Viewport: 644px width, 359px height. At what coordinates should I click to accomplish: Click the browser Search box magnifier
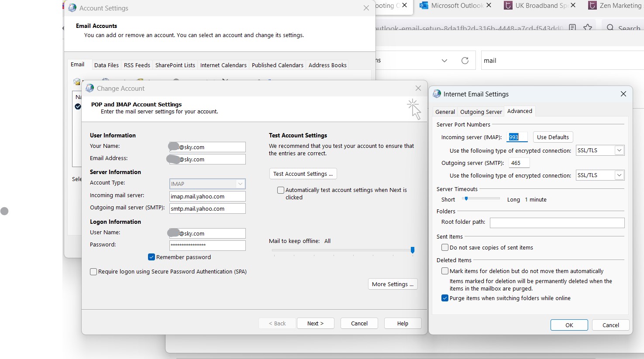point(610,28)
